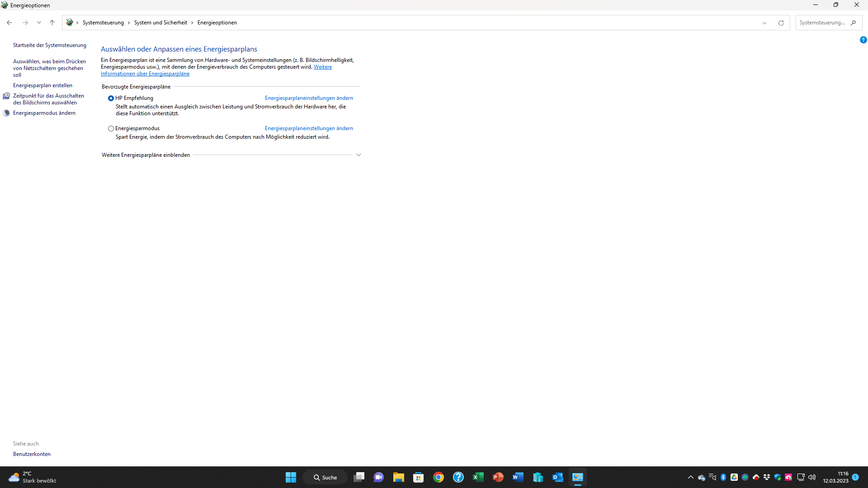The image size is (868, 488).
Task: Select the HP Empfehlung power plan
Action: click(x=111, y=98)
